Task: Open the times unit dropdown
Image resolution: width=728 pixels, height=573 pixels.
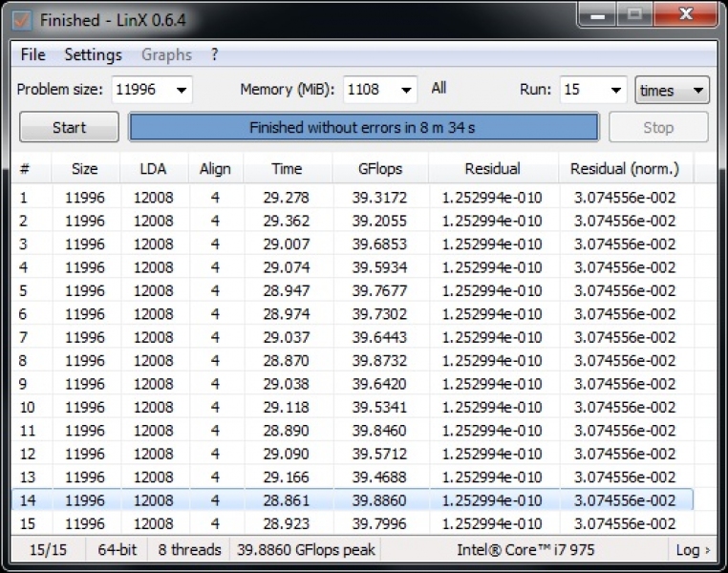Action: (698, 91)
